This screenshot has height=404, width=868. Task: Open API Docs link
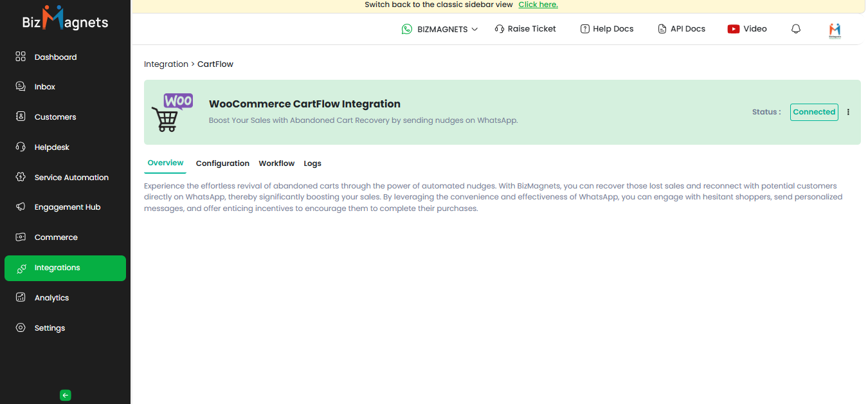click(681, 29)
